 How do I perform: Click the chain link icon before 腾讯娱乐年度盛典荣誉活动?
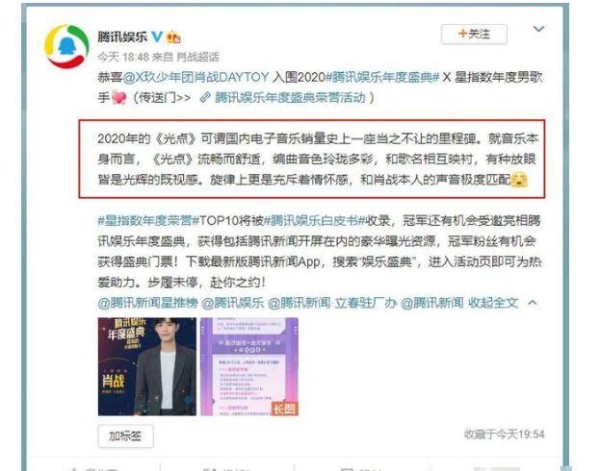[205, 98]
